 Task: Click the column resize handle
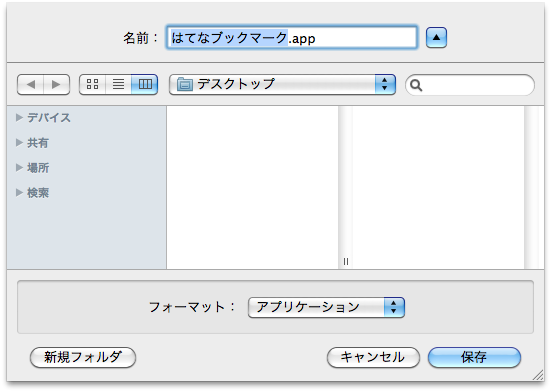click(346, 261)
